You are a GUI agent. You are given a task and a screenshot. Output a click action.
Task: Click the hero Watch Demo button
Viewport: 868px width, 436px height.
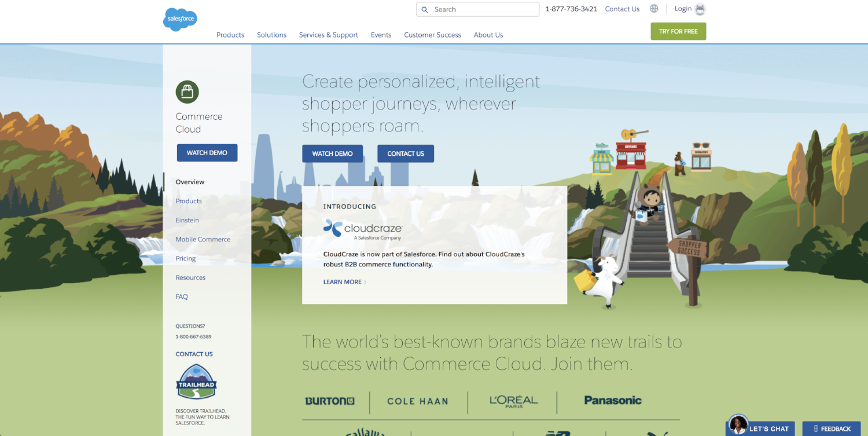pos(332,153)
